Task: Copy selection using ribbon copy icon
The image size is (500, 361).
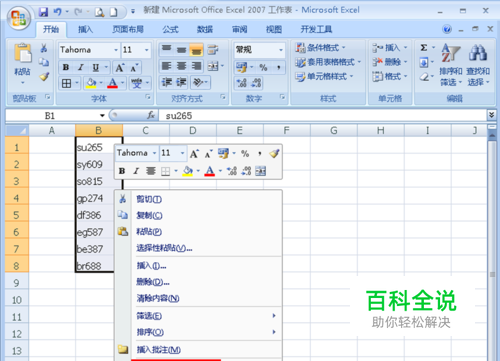Action: click(x=44, y=62)
